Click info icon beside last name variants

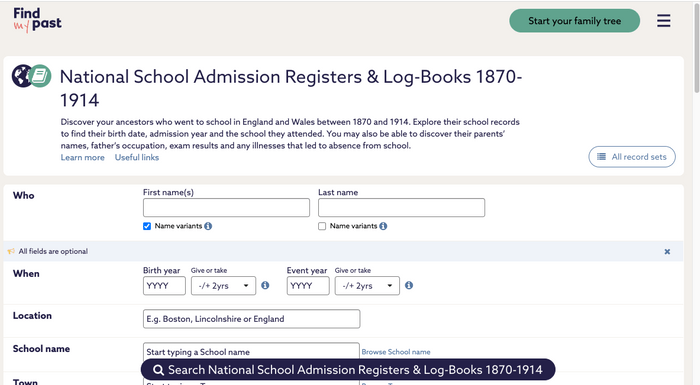pyautogui.click(x=383, y=226)
